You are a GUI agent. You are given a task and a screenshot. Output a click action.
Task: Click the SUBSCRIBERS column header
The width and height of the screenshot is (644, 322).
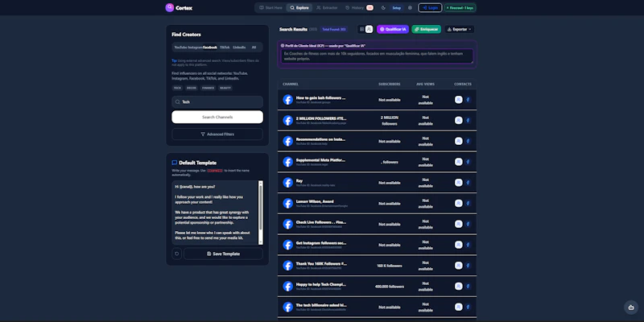point(390,85)
